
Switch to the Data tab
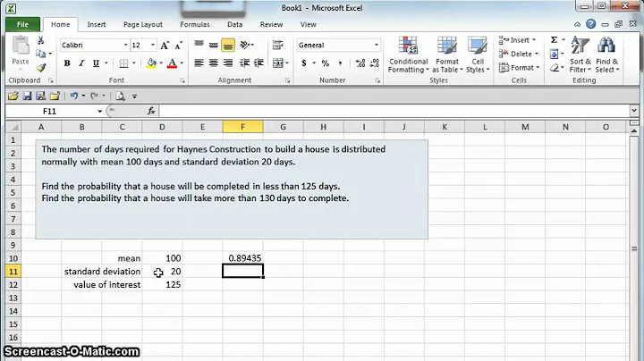click(235, 25)
